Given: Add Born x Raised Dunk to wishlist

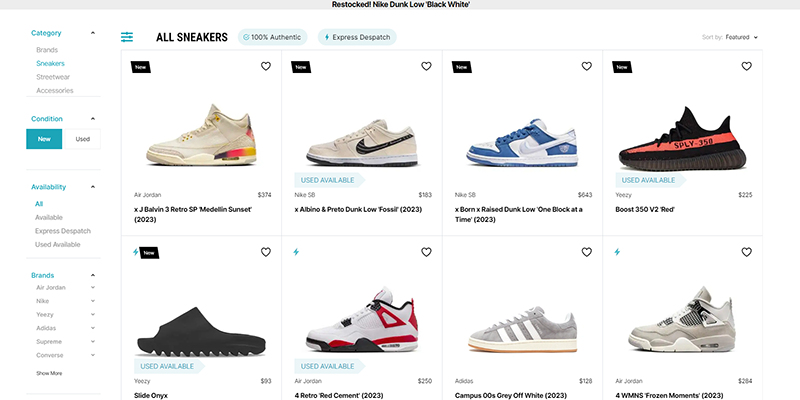Looking at the screenshot, I should (x=586, y=67).
